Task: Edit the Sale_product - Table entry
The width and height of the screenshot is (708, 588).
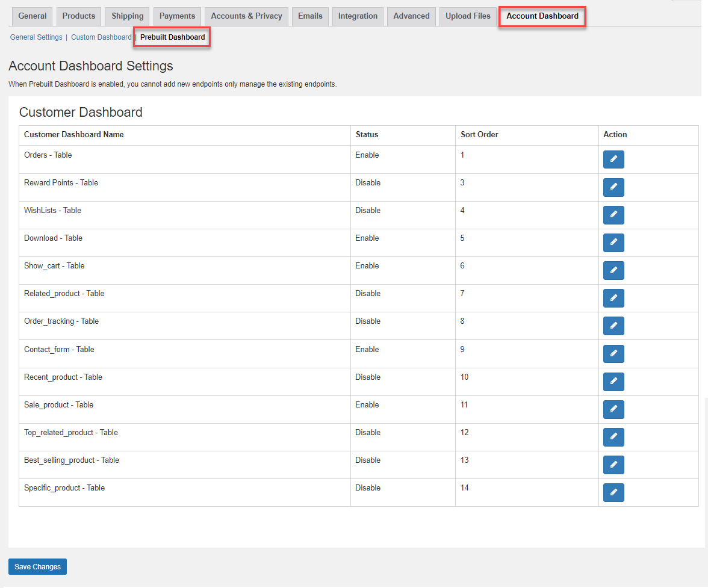Action: [613, 409]
